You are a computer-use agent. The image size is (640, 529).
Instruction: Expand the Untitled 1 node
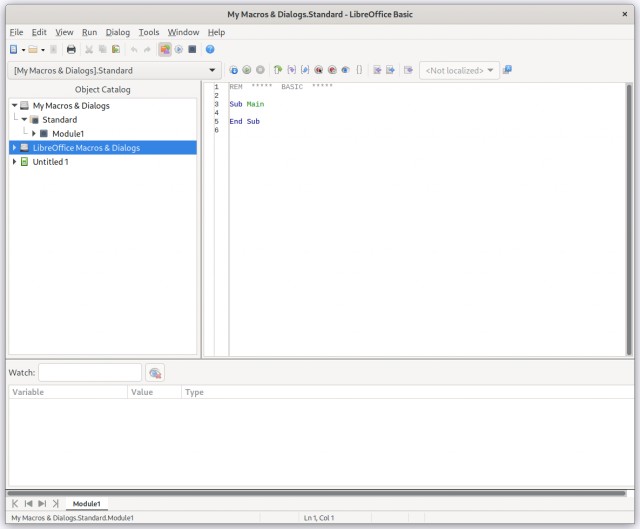tap(14, 161)
